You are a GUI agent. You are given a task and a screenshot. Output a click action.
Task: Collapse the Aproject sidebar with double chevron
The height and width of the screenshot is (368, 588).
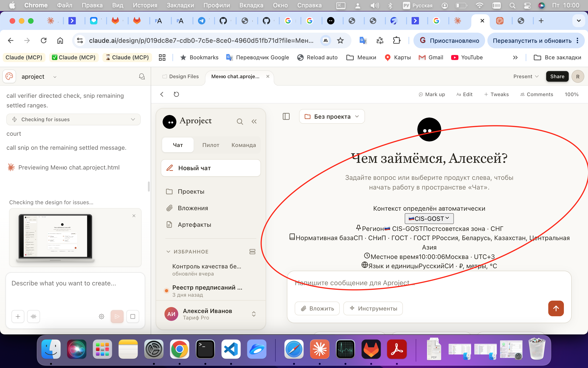(254, 121)
